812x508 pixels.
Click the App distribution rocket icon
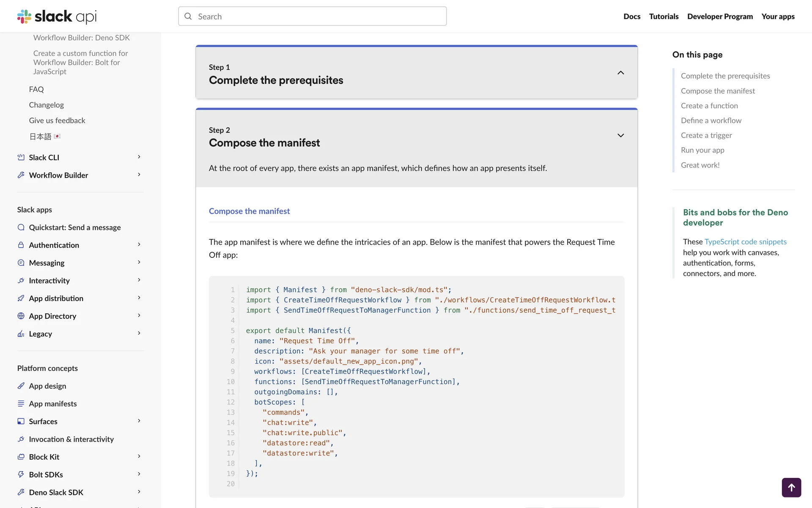pyautogui.click(x=21, y=298)
